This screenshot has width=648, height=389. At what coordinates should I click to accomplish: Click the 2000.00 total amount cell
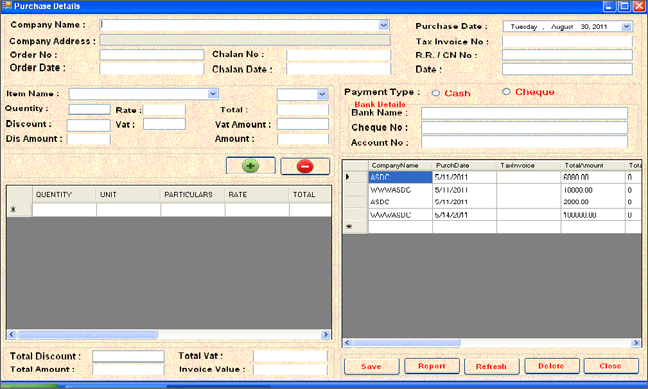pos(593,202)
